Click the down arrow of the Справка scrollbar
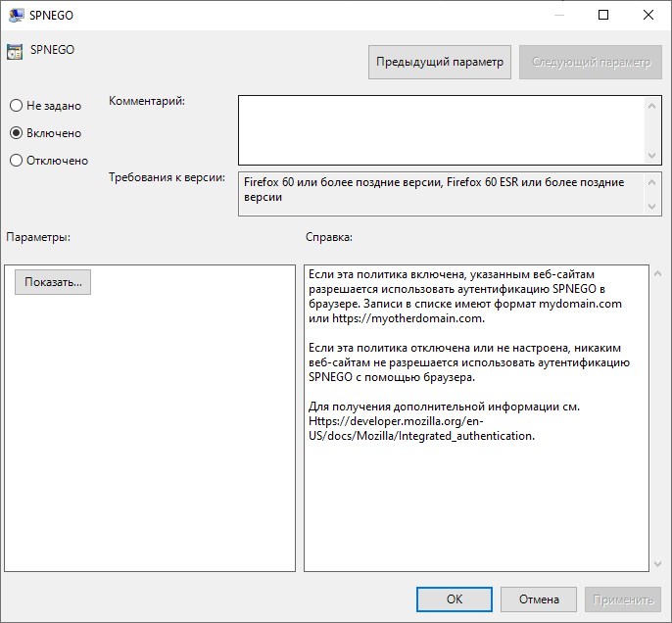The height and width of the screenshot is (623, 672). click(656, 563)
